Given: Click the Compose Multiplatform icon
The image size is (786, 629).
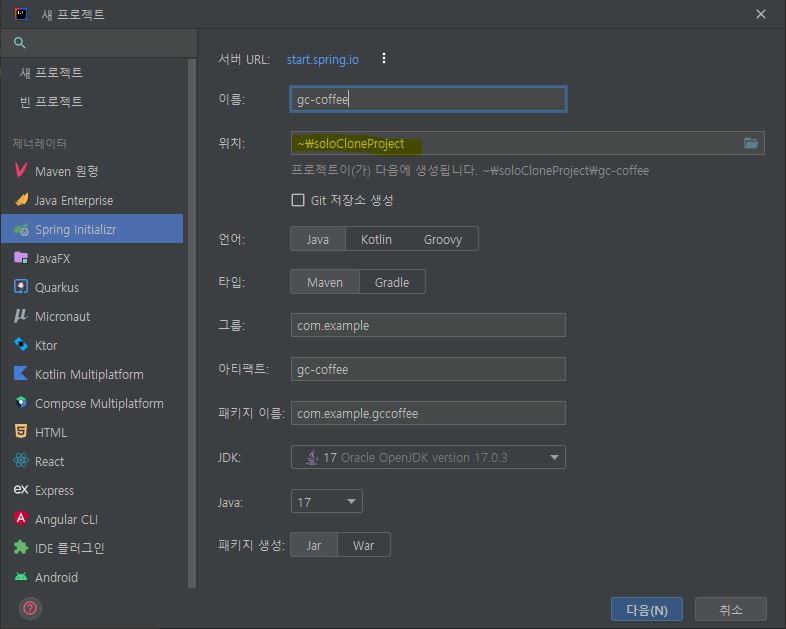Looking at the screenshot, I should coord(21,402).
